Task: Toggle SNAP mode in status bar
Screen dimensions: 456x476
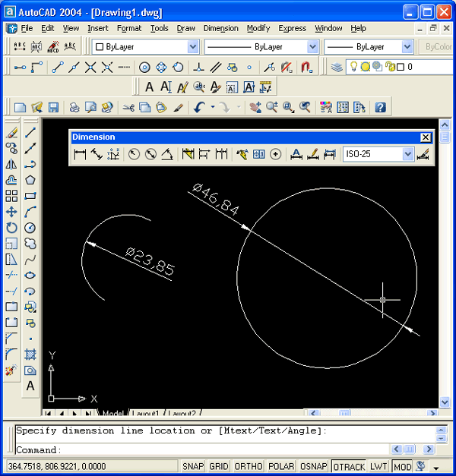Action: click(193, 466)
